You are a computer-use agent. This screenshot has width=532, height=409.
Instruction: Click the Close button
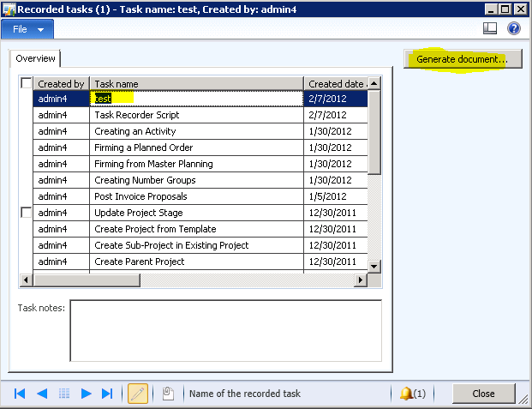coord(483,394)
